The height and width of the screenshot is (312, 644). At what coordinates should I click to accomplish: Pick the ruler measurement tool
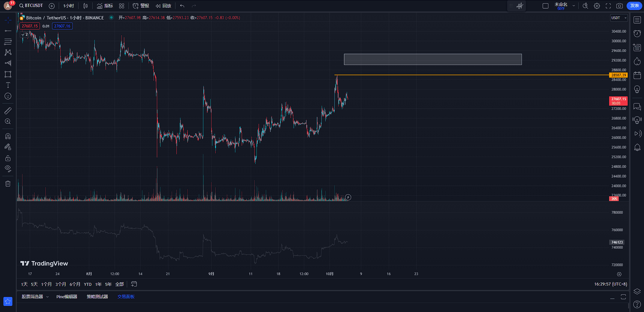point(8,110)
